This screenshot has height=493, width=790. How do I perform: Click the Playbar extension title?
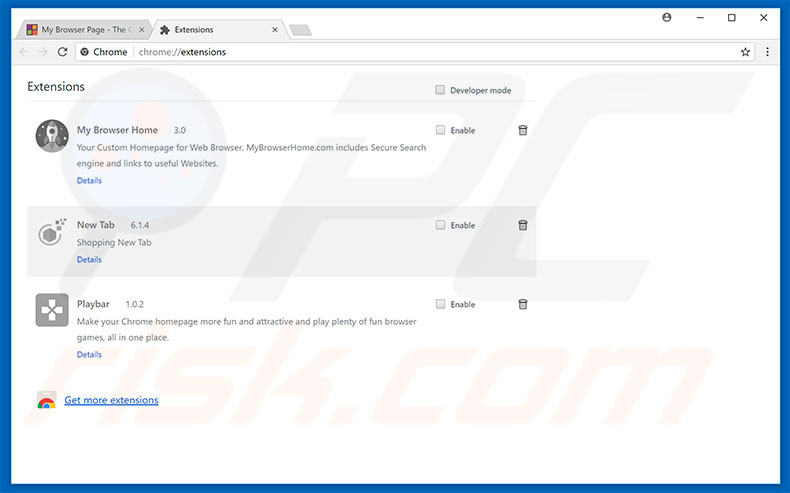[x=93, y=304]
